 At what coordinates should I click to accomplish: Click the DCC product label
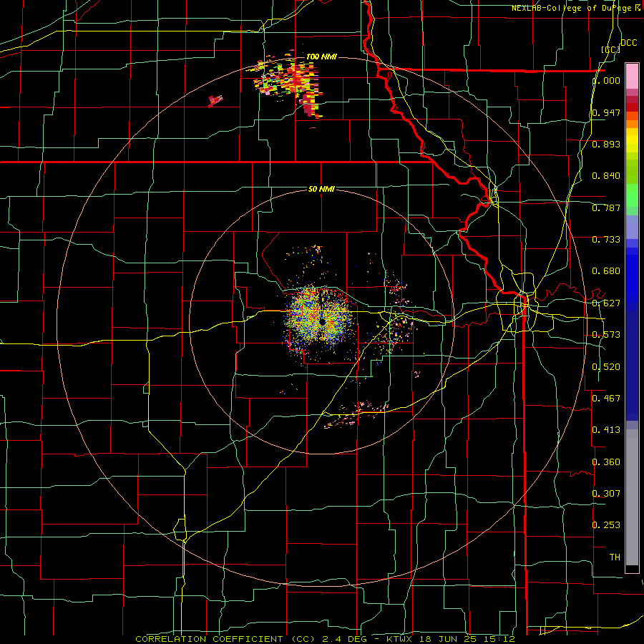[x=629, y=43]
